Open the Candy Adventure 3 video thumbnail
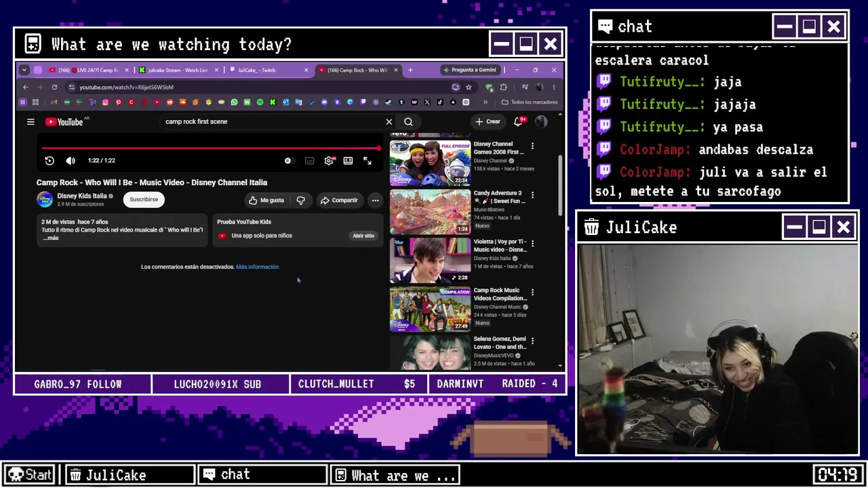The image size is (868, 488). (x=430, y=211)
